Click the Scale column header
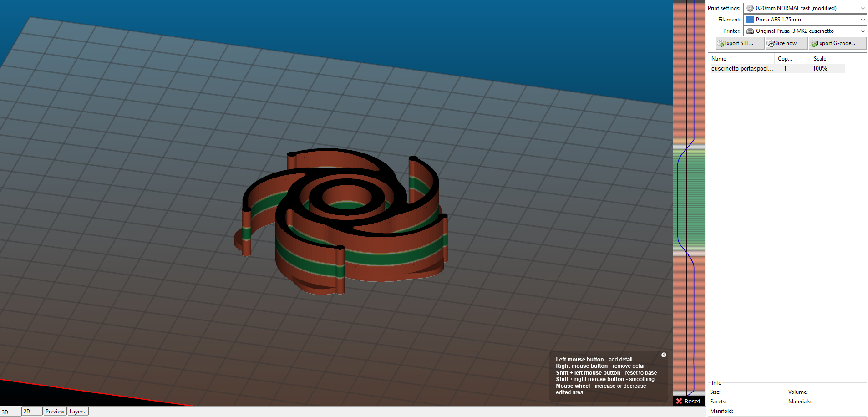The image size is (868, 417). pyautogui.click(x=820, y=59)
